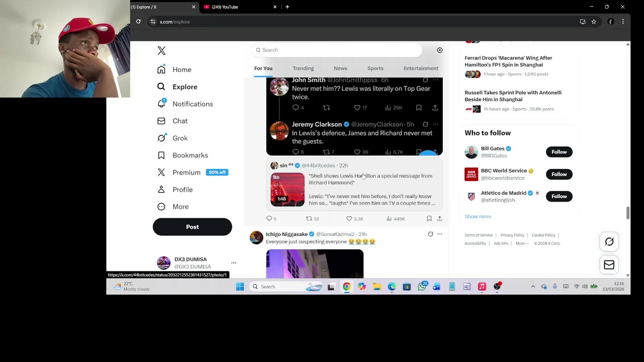
Task: Click the black Post button
Action: pyautogui.click(x=192, y=227)
